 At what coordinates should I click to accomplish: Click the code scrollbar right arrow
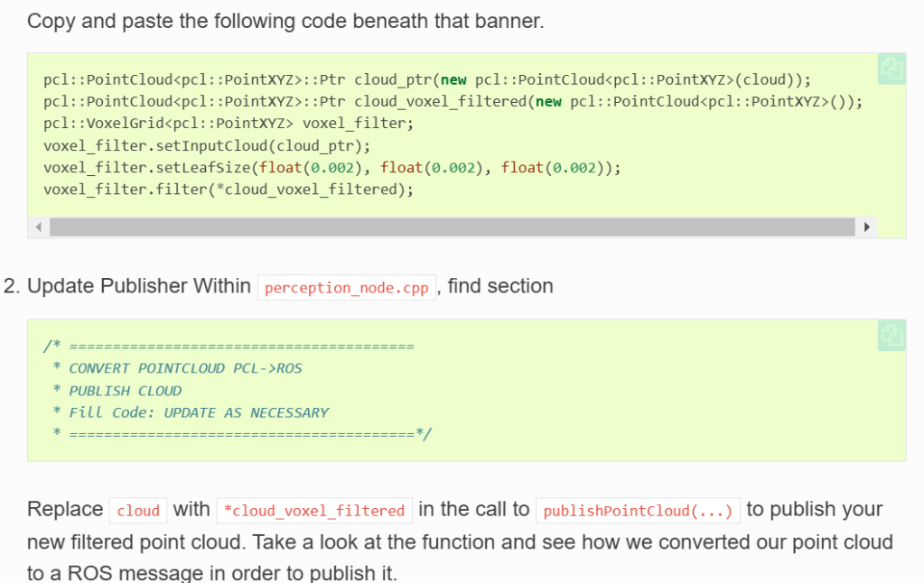pos(867,227)
